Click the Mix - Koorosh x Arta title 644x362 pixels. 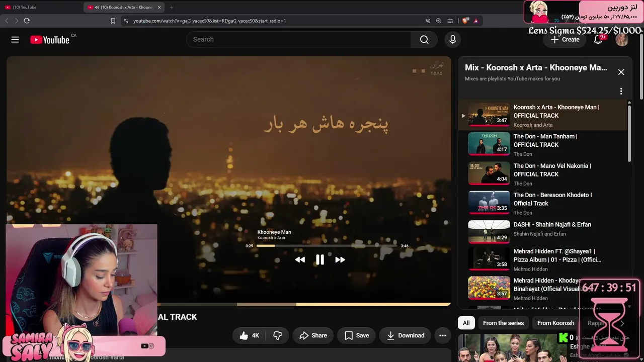click(536, 67)
